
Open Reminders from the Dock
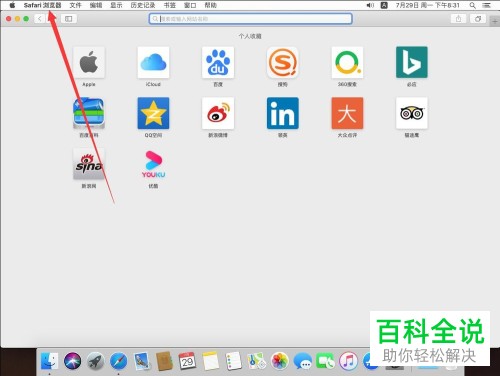[x=233, y=361]
